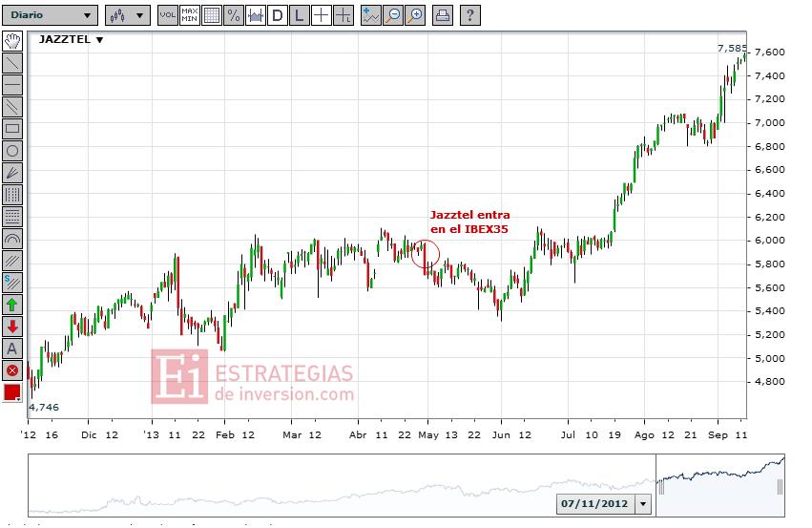Click the 'Dic' date axis label
This screenshot has height=528, width=812.
pos(89,435)
